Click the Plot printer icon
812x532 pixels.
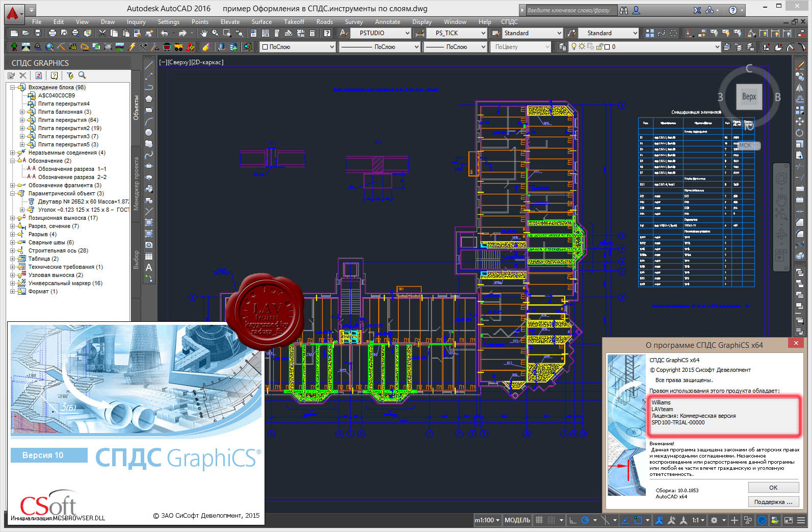(x=52, y=33)
